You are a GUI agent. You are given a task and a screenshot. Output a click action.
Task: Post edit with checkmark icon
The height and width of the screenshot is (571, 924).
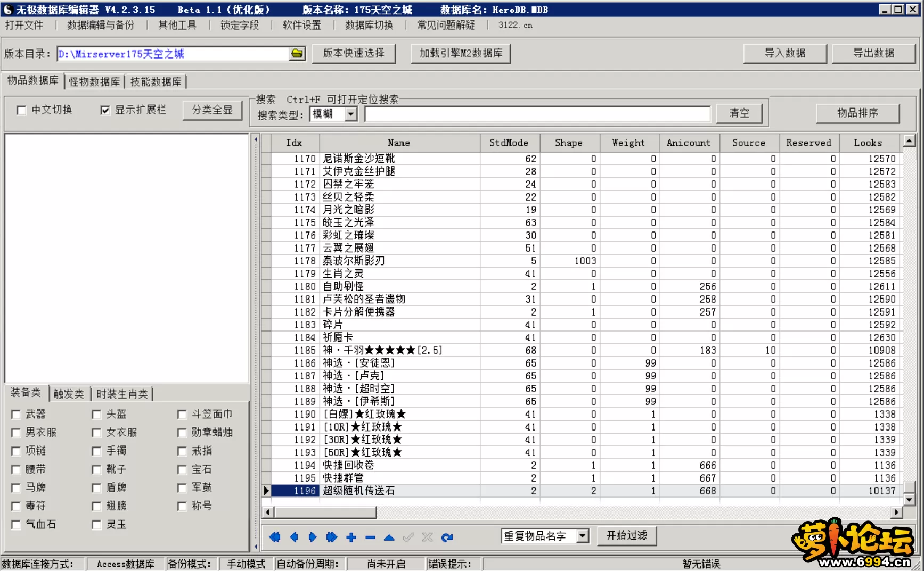(x=408, y=537)
